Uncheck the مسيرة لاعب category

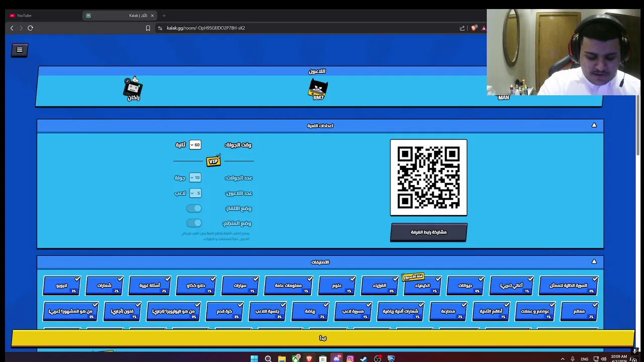[353, 311]
